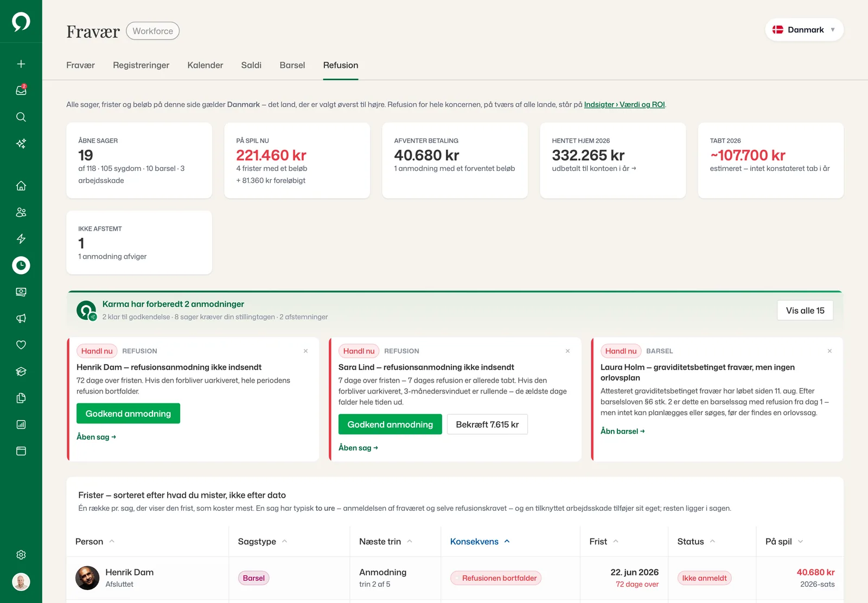Switch to the Saldi tab

pyautogui.click(x=251, y=65)
